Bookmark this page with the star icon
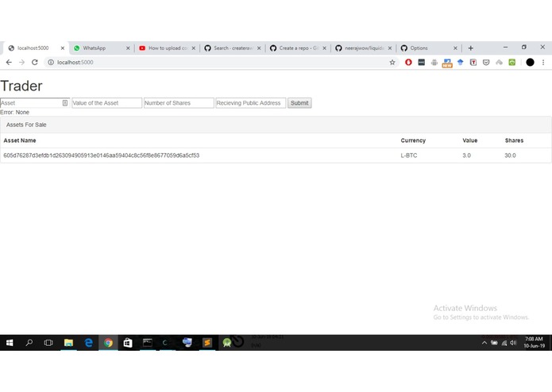Screen dimensions: 552x392 392,62
